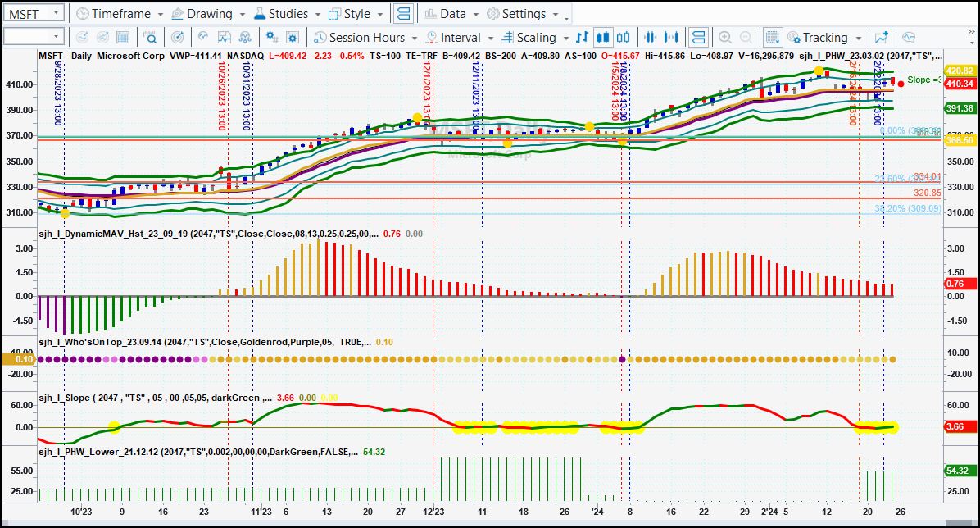
Task: Click the goldenrod 0.10 label on left axis
Action: 19,359
